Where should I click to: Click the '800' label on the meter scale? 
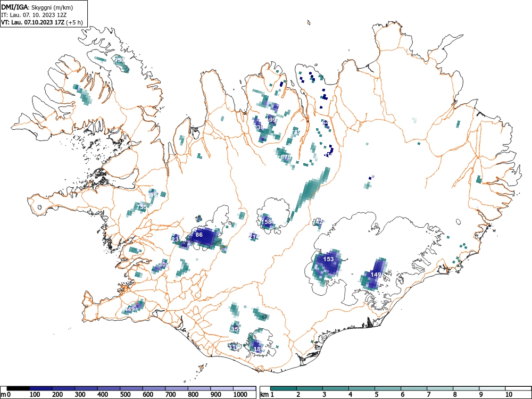pos(193,395)
